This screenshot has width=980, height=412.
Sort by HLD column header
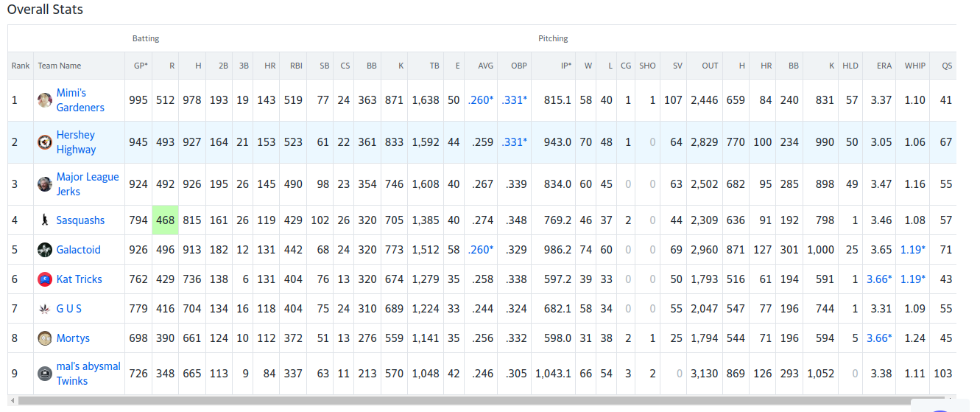coord(850,66)
